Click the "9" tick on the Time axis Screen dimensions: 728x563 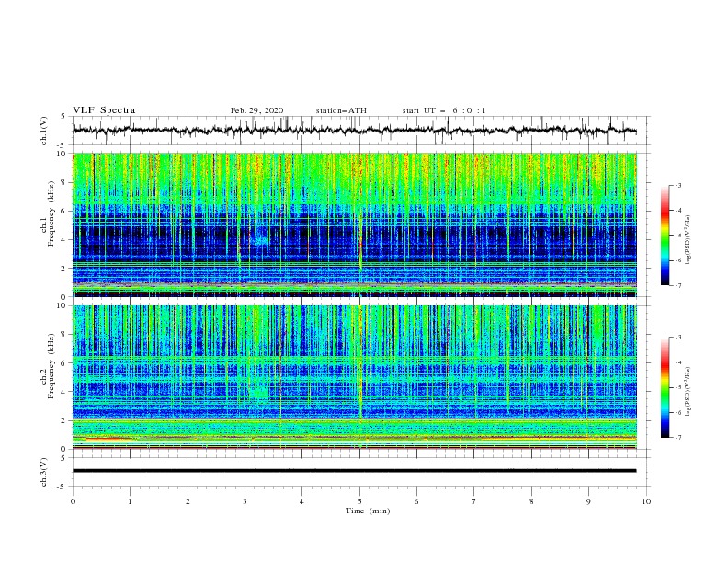tap(588, 501)
